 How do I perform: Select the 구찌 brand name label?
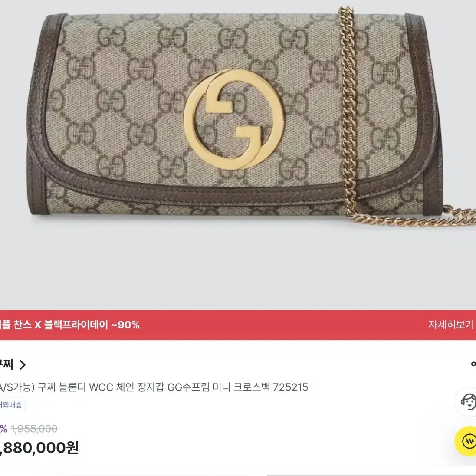click(6, 364)
